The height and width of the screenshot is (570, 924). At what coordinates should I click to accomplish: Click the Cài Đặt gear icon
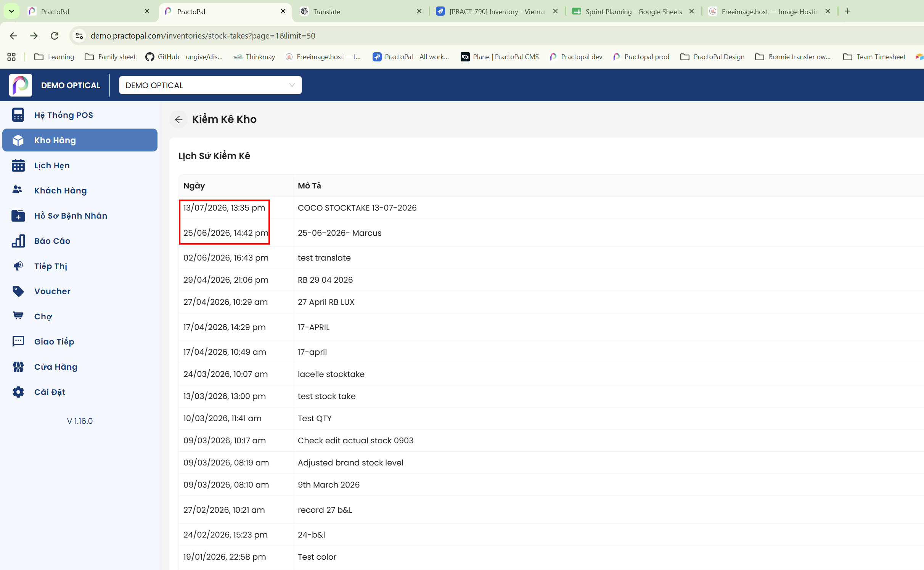pyautogui.click(x=18, y=392)
